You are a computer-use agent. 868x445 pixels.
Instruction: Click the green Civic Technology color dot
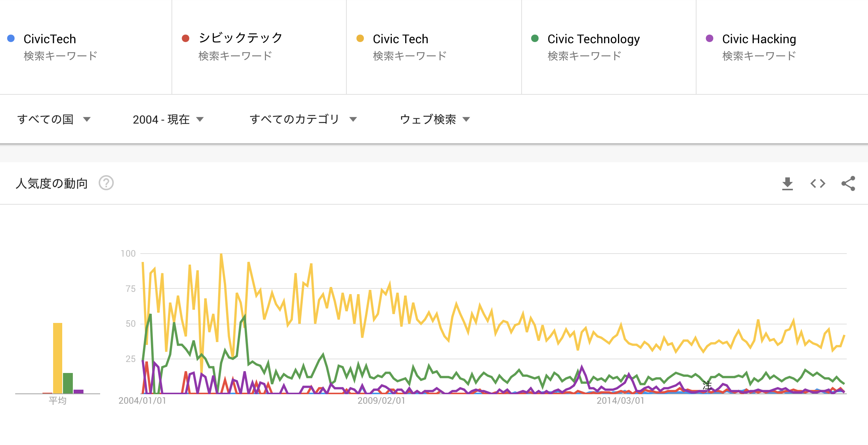[x=535, y=38]
